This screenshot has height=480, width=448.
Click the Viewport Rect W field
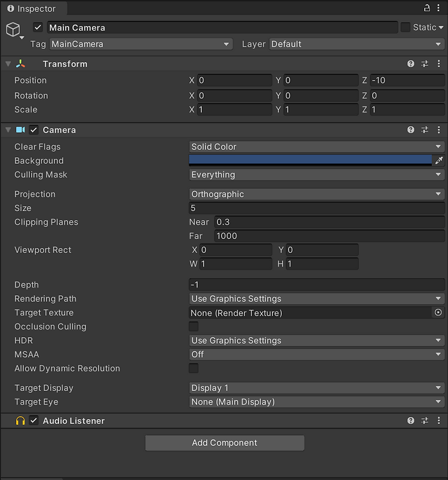pyautogui.click(x=236, y=264)
